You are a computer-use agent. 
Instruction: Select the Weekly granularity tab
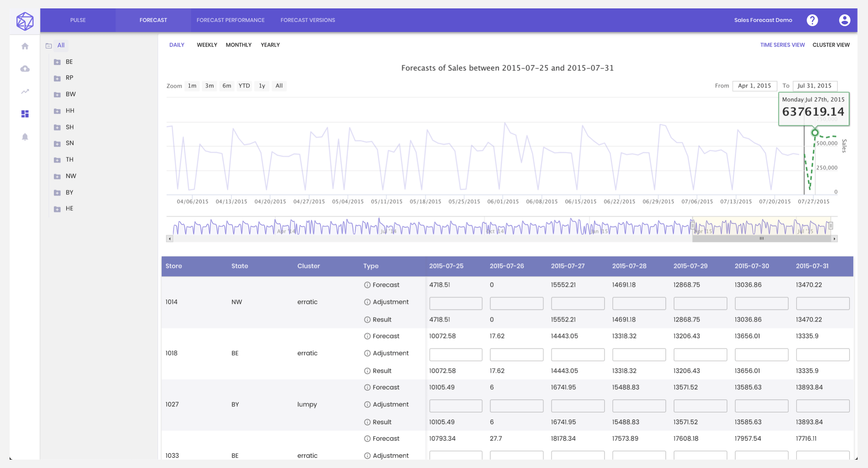click(207, 45)
